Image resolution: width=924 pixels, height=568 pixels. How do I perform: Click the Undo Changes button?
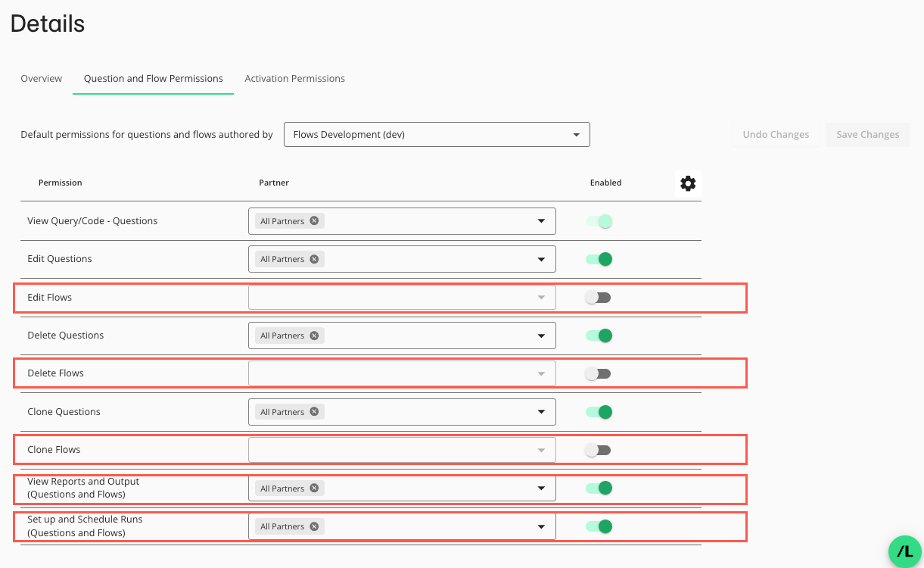coord(776,135)
